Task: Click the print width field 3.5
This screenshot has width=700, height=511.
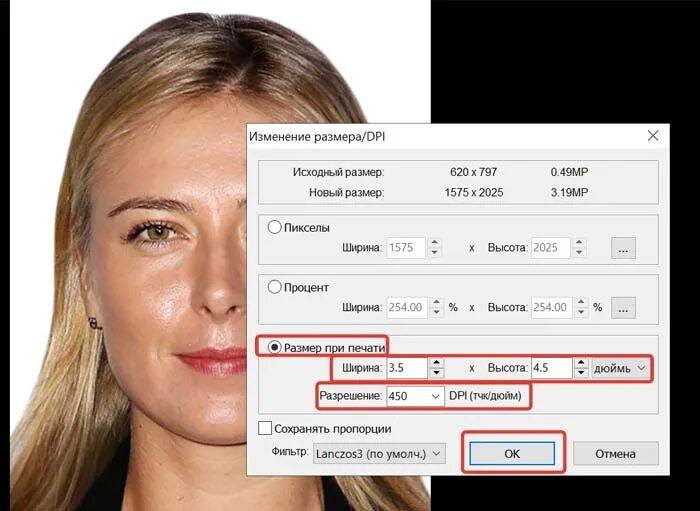Action: [407, 368]
